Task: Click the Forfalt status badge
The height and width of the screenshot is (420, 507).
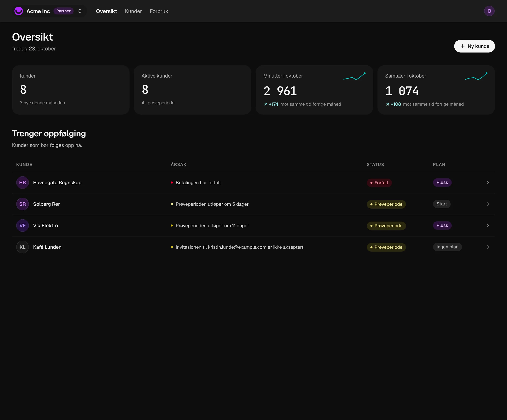Action: click(379, 183)
